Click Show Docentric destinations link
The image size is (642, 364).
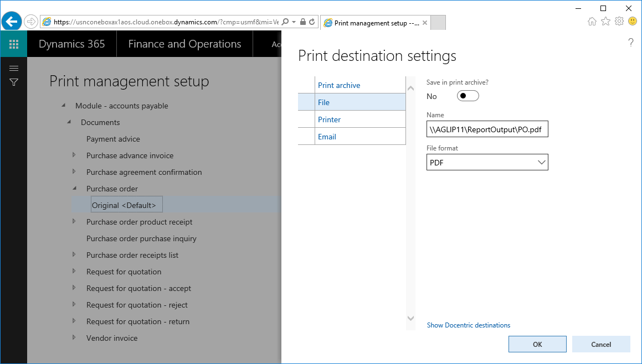469,325
